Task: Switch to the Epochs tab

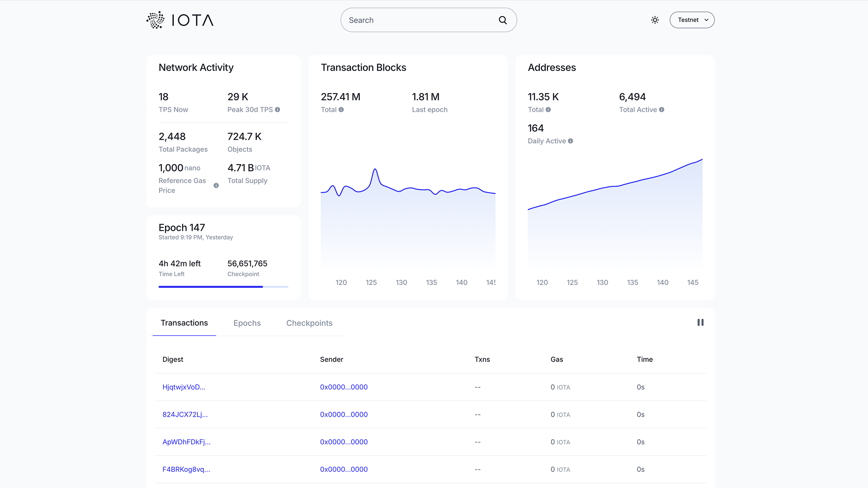Action: coord(247,323)
